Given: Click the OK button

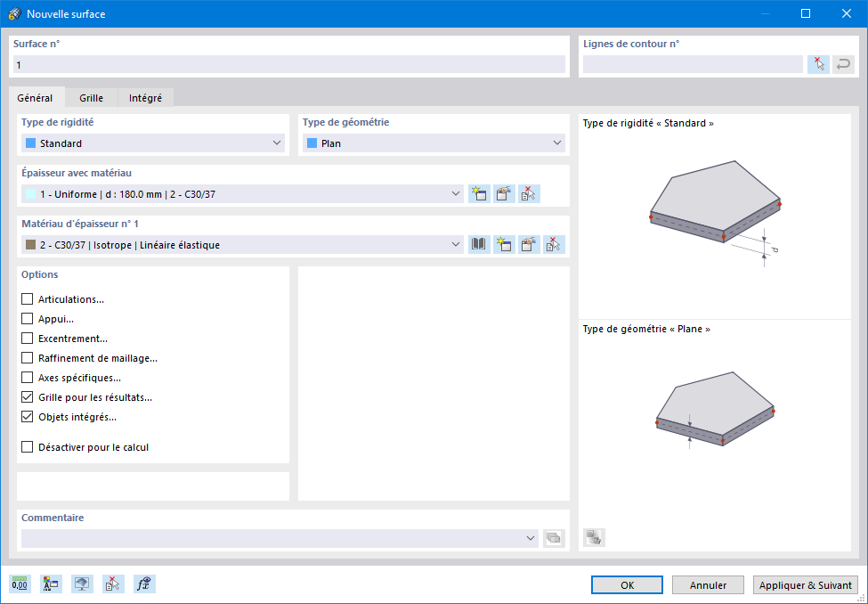Looking at the screenshot, I should [x=628, y=585].
